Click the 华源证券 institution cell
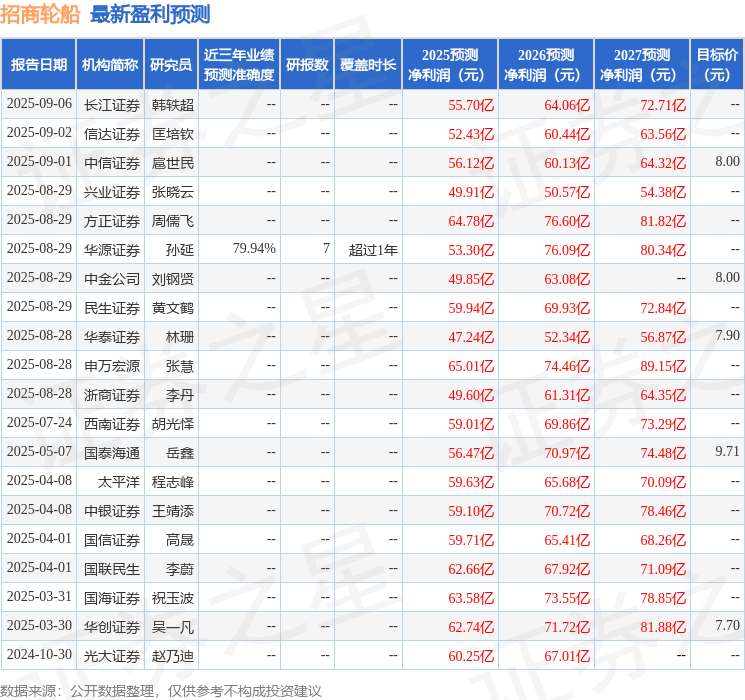Viewport: 745px width, 700px height. coord(112,250)
